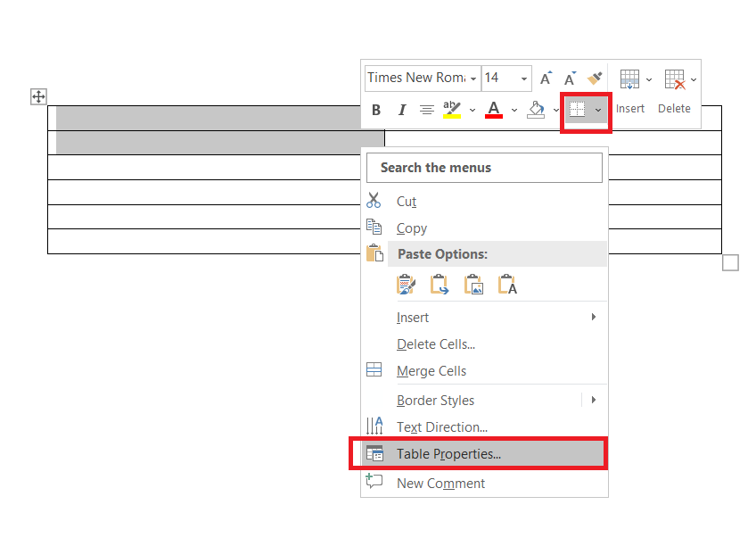Image resolution: width=756 pixels, height=538 pixels.
Task: Open the font color dropdown arrow
Action: pyautogui.click(x=514, y=110)
